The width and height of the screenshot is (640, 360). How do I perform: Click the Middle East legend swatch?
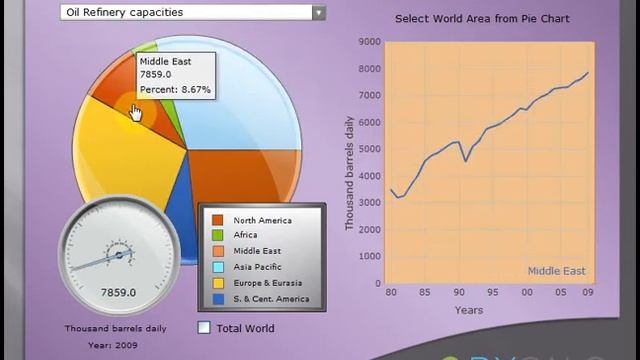pyautogui.click(x=218, y=251)
